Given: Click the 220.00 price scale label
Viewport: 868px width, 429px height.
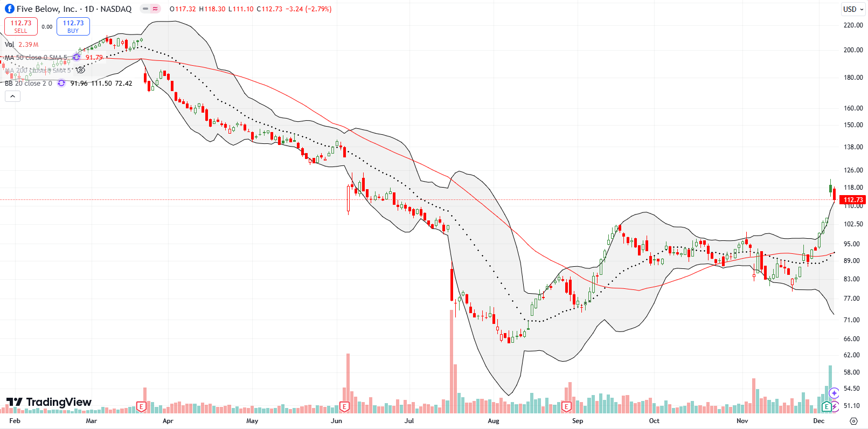Looking at the screenshot, I should click(x=853, y=25).
